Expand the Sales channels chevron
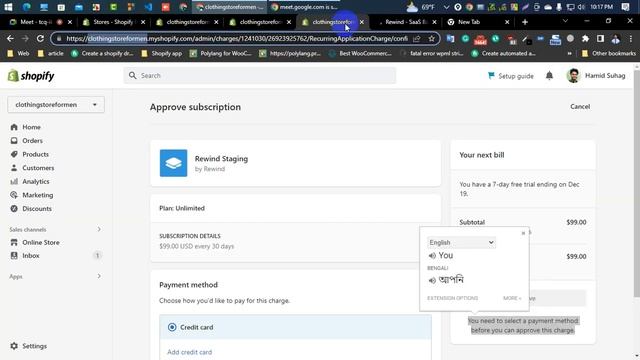This screenshot has width=640, height=360. point(99,229)
